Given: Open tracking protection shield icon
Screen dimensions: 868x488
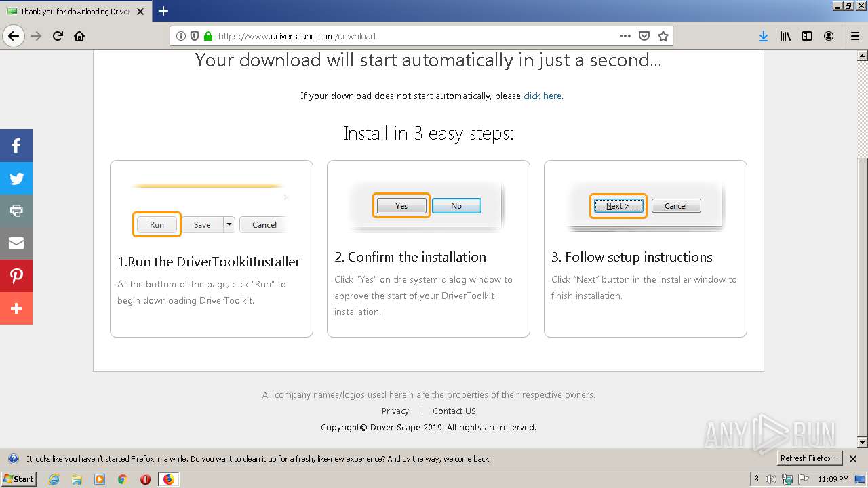Looking at the screenshot, I should (x=195, y=36).
